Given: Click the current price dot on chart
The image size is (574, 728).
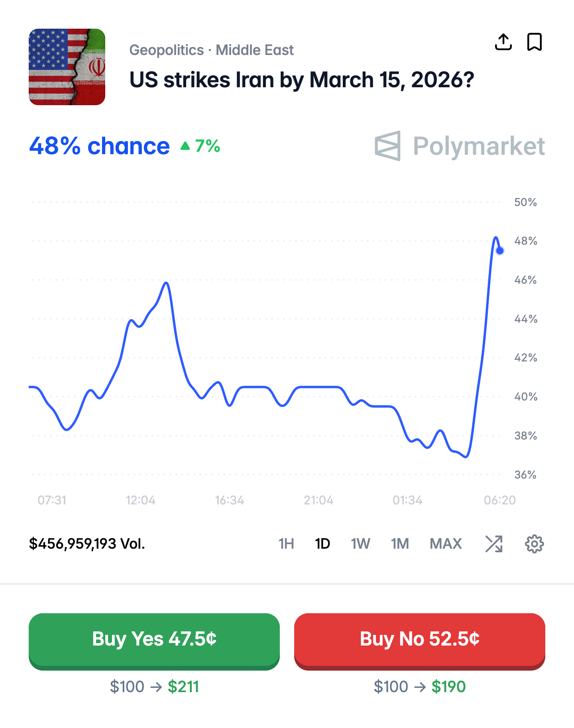Looking at the screenshot, I should (x=500, y=251).
